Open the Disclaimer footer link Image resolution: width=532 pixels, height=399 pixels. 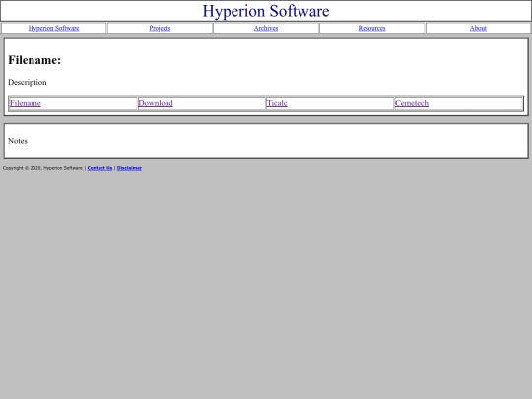pos(129,168)
